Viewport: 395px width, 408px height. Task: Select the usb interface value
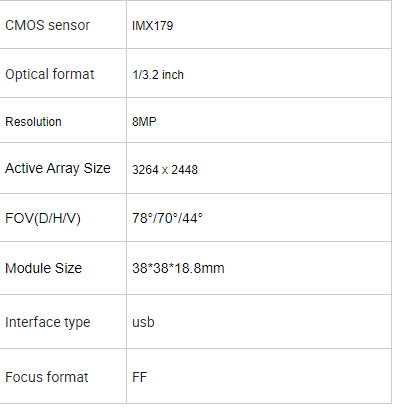[x=143, y=322]
